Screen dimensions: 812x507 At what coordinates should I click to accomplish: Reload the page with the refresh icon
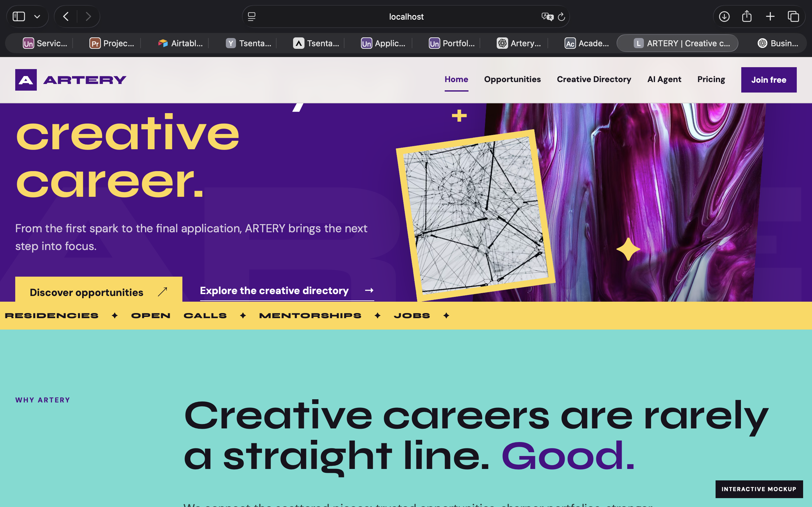pos(561,16)
